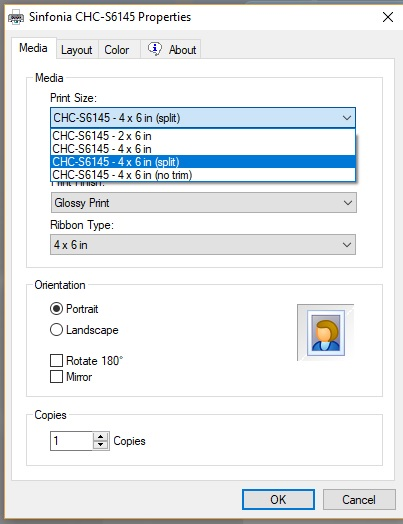Screen dimensions: 403x524
Task: Confirm settings with OK button
Action: tap(278, 500)
